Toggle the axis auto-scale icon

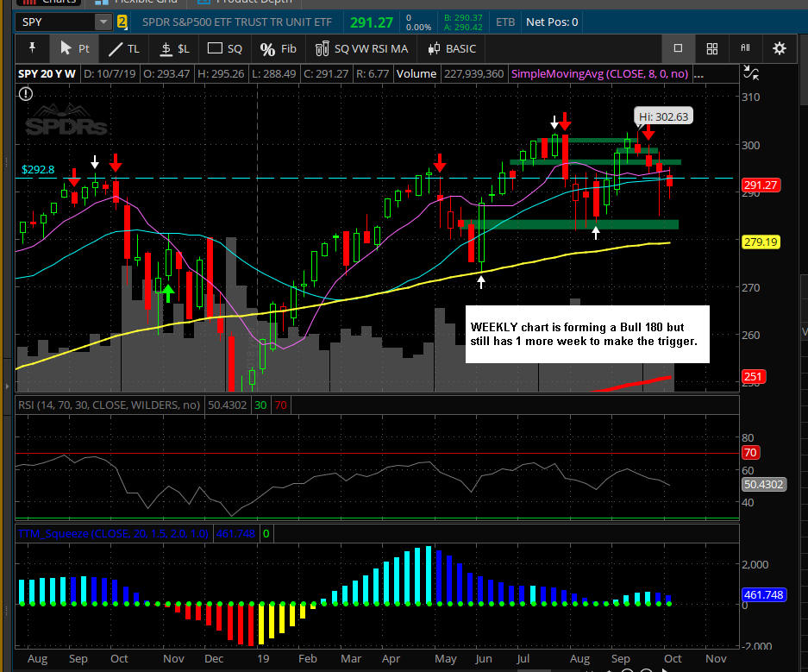pos(750,74)
